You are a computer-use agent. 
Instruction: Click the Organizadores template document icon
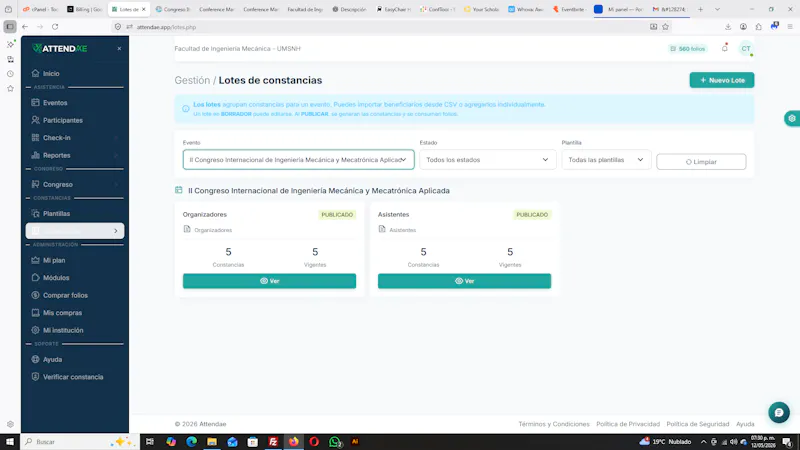point(187,229)
